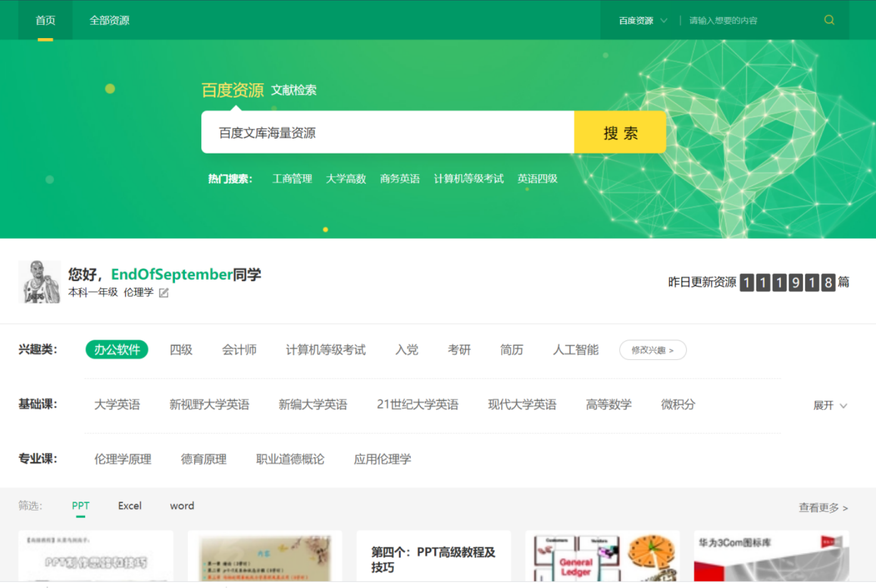Image resolution: width=876 pixels, height=588 pixels.
Task: Open the 修改兴趣 options
Action: tap(652, 350)
